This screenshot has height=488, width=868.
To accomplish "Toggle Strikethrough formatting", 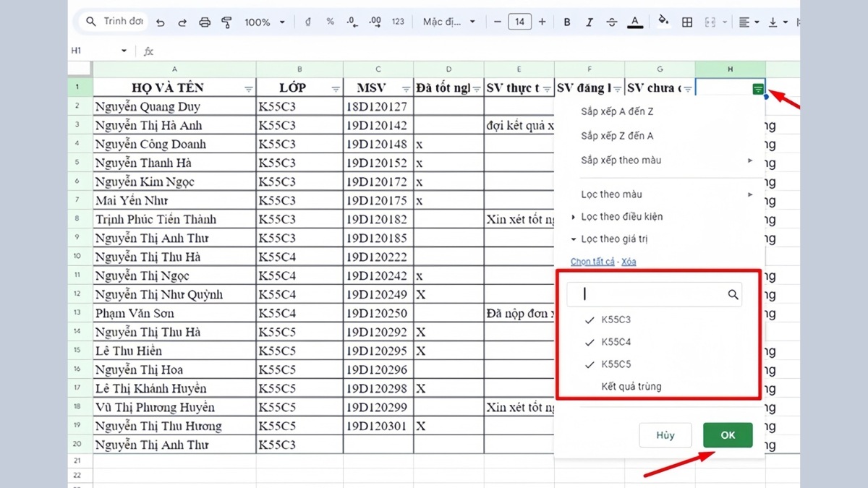I will pos(612,22).
